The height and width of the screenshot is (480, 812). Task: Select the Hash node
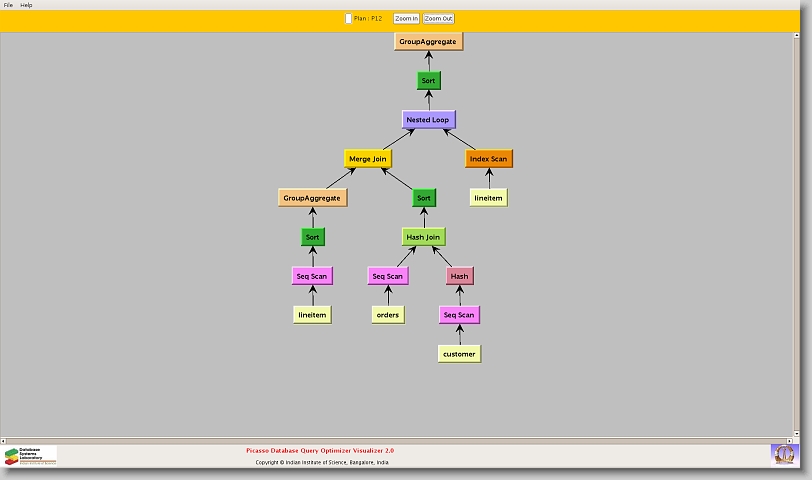coord(459,276)
